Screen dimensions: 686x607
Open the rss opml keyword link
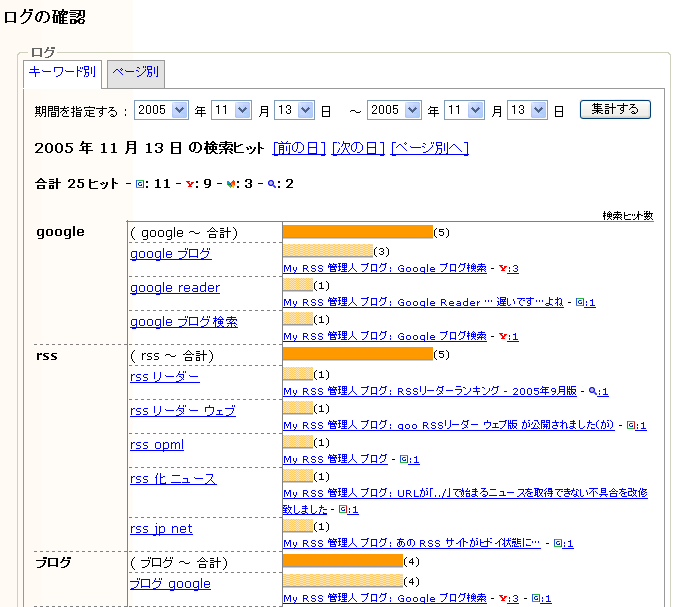click(x=157, y=445)
